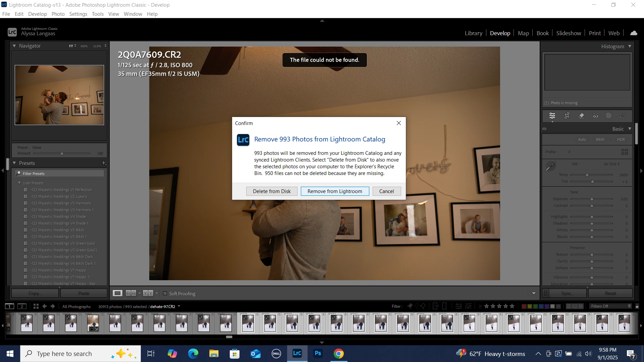Enable the Soft Proofing checkbox
The image size is (644, 362).
pyautogui.click(x=165, y=293)
